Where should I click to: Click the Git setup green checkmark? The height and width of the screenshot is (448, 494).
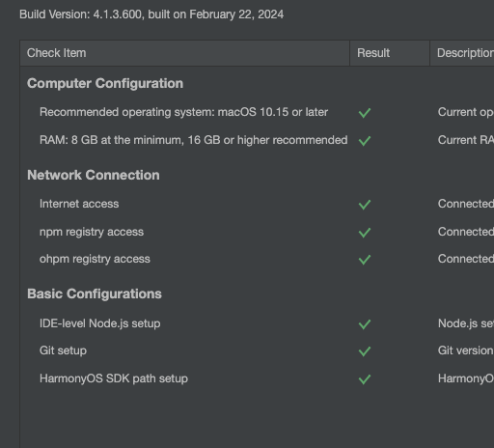[x=365, y=351]
